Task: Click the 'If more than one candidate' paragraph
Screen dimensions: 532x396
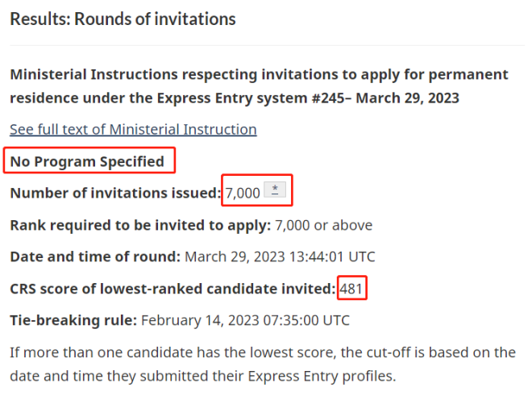Action: click(x=263, y=364)
